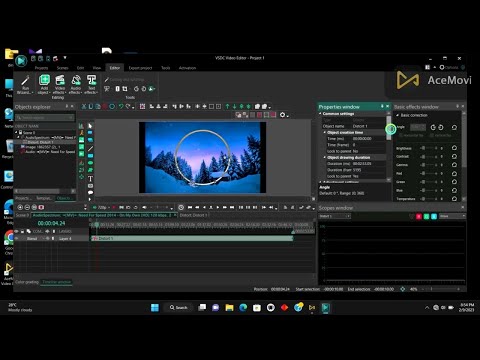Zoom in timeline with plus circle icon
Image resolution: width=480 pixels, height=360 pixels.
click(20, 207)
